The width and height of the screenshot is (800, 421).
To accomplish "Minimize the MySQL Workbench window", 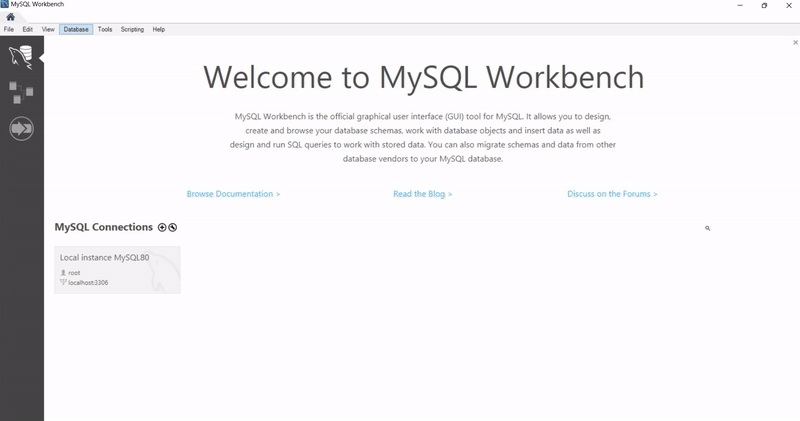I will (740, 5).
